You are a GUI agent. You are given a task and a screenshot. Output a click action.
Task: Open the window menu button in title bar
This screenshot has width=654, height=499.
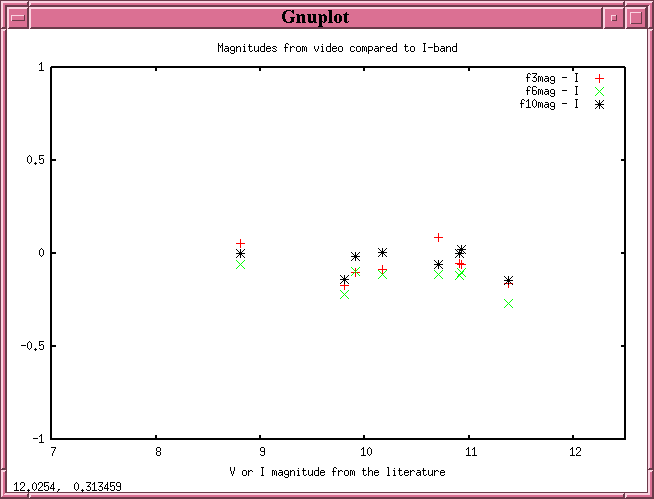[18, 18]
